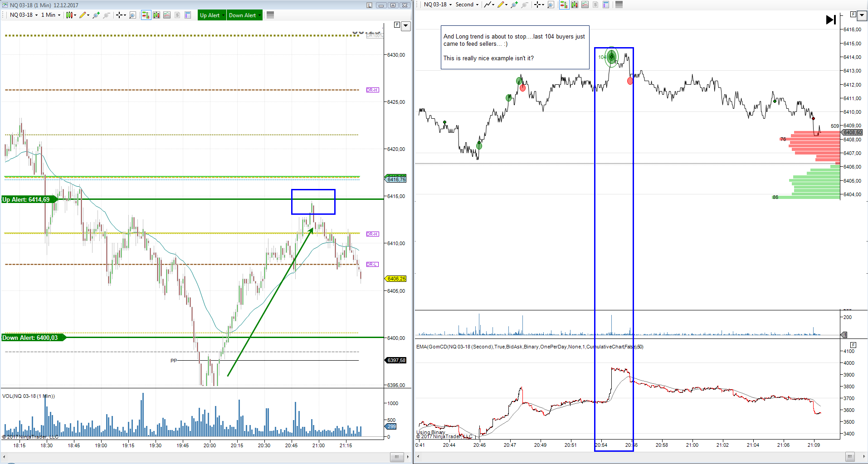Screen dimensions: 868x464
Task: Open NQ 03-18 instrument dropdown in left chart
Action: (24, 15)
